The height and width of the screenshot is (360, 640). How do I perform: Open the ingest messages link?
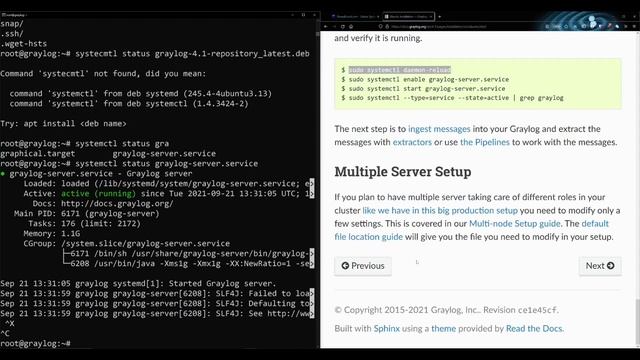click(439, 129)
